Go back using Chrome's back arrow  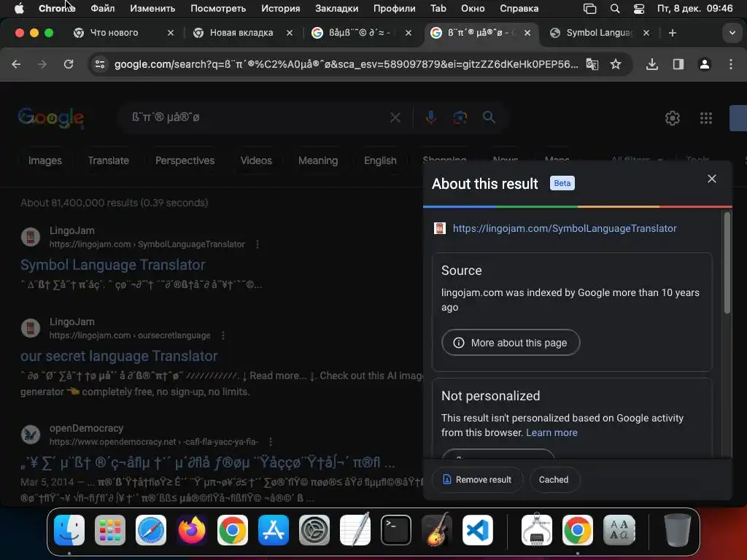[16, 64]
